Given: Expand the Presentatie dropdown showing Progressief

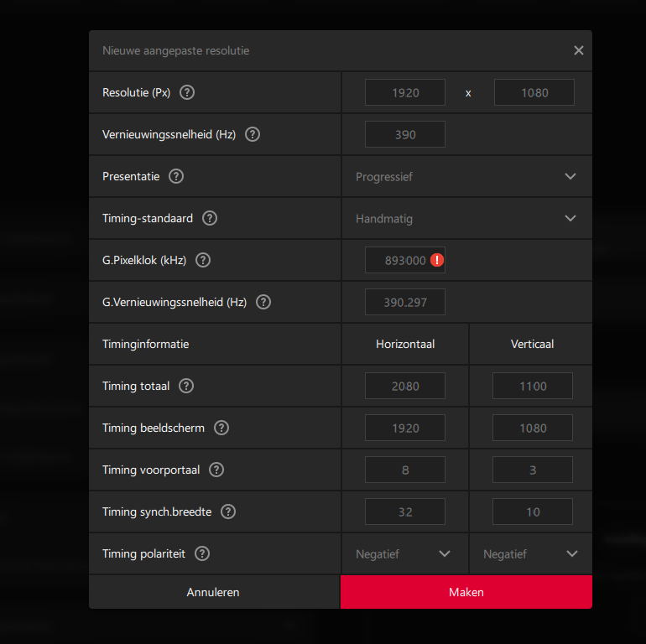Looking at the screenshot, I should point(466,176).
